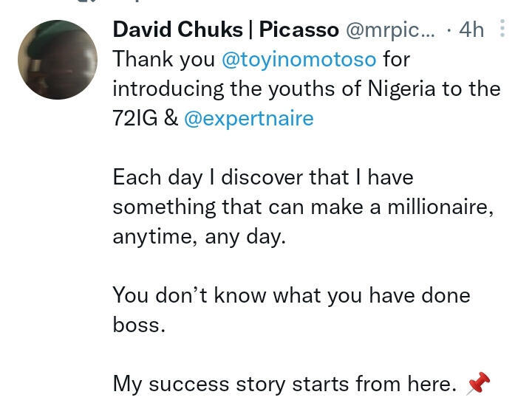Open the tweet via the 4h timestamp
Viewport: 532px width, 403px height.
pyautogui.click(x=471, y=30)
